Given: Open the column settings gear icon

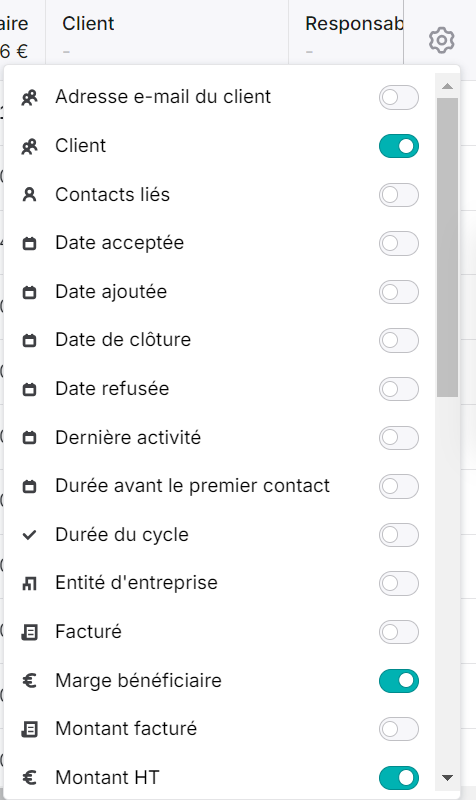Looking at the screenshot, I should [441, 40].
